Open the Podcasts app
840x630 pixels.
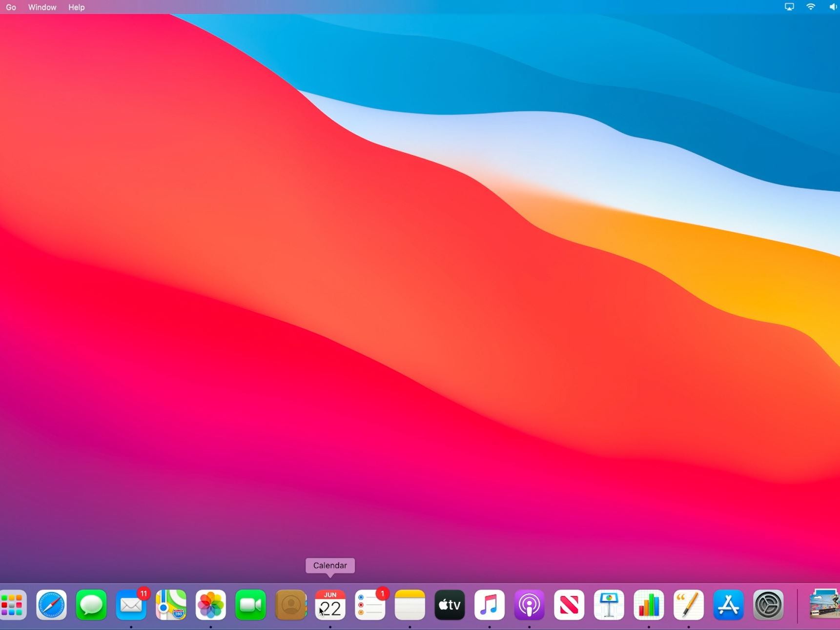[529, 605]
